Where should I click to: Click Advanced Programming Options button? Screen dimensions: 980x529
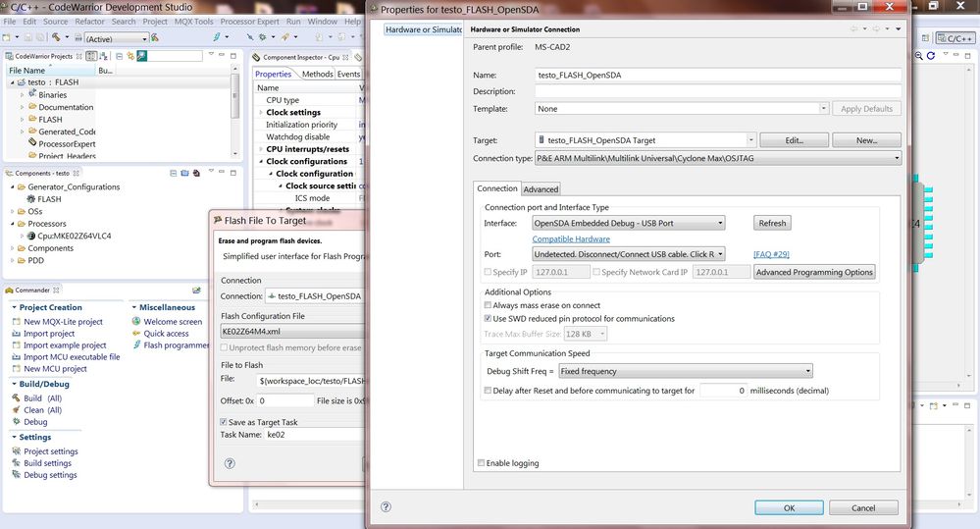click(814, 272)
